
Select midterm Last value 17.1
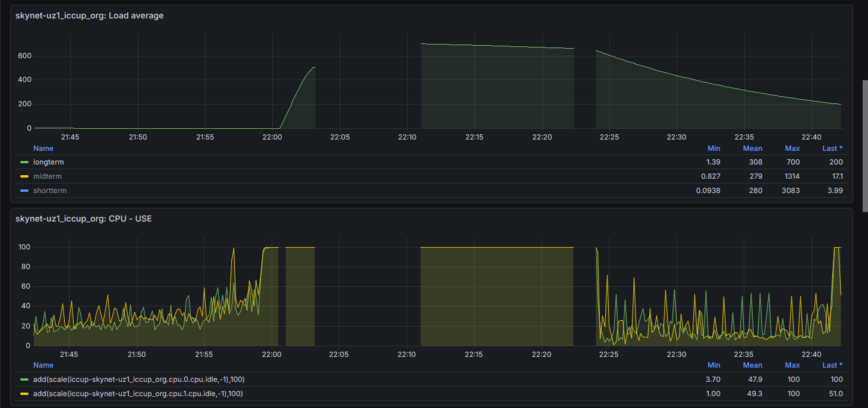(837, 176)
